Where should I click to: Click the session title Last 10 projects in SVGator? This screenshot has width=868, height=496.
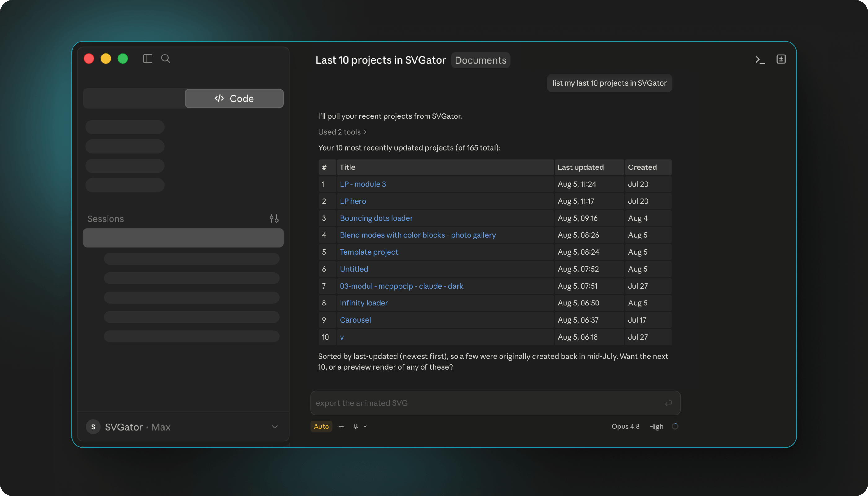pos(380,60)
